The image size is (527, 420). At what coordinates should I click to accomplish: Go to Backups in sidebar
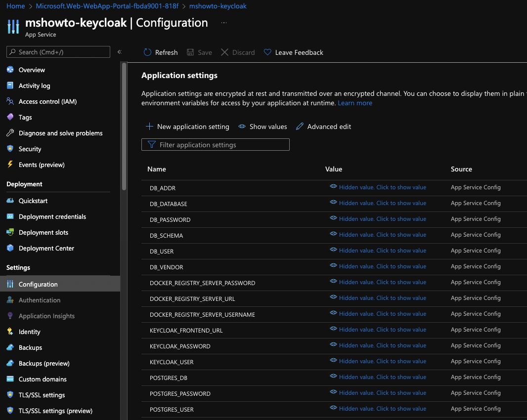[30, 347]
